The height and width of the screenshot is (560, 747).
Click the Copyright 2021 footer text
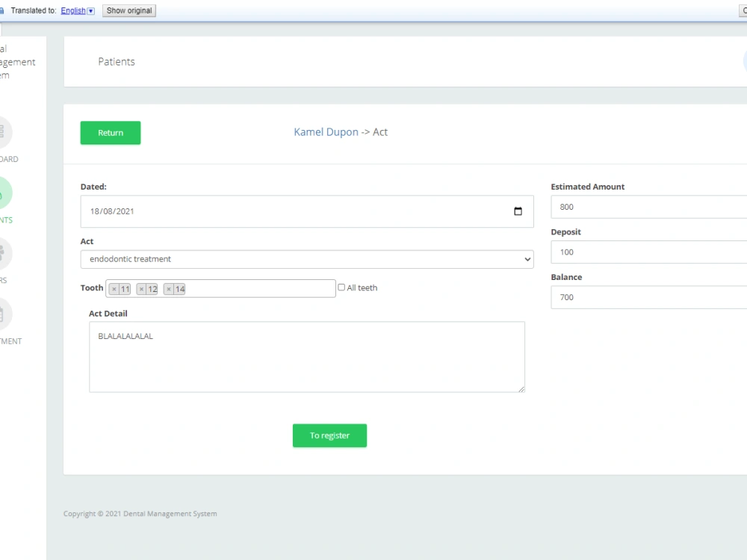(140, 514)
